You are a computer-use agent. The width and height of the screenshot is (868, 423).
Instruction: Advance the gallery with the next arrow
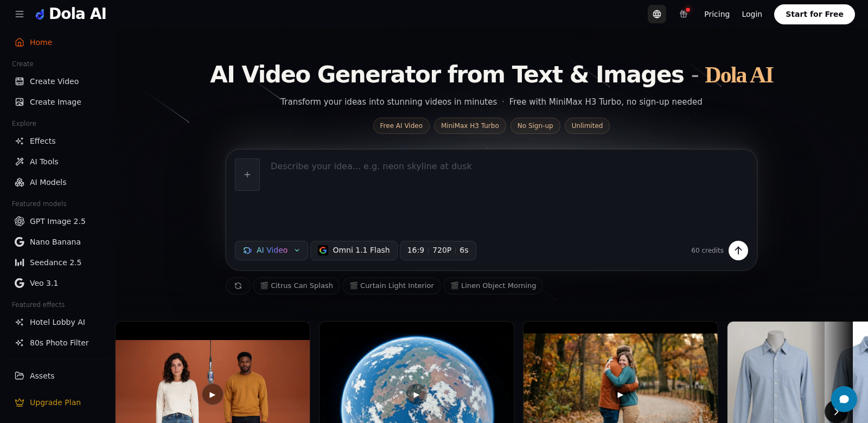836,412
